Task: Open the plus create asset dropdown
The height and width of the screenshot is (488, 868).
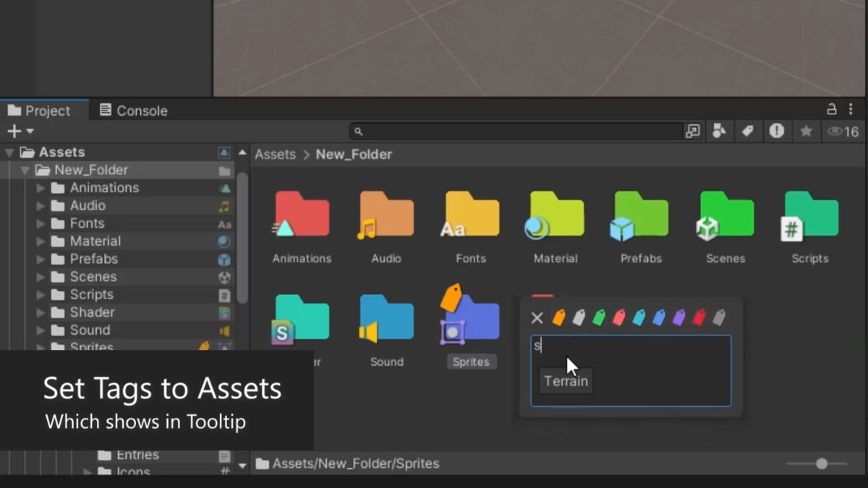Action: tap(20, 131)
